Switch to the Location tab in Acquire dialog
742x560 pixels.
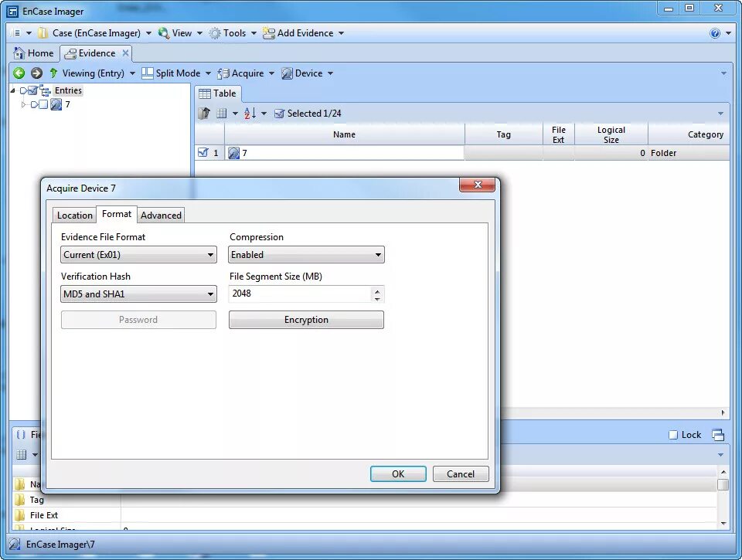point(74,216)
